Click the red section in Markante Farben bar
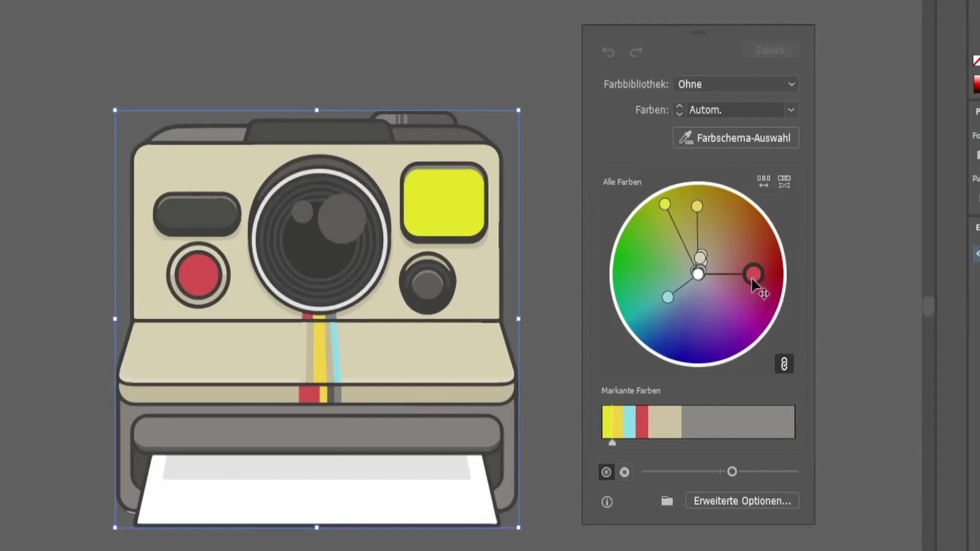Viewport: 980px width, 551px height. (642, 422)
